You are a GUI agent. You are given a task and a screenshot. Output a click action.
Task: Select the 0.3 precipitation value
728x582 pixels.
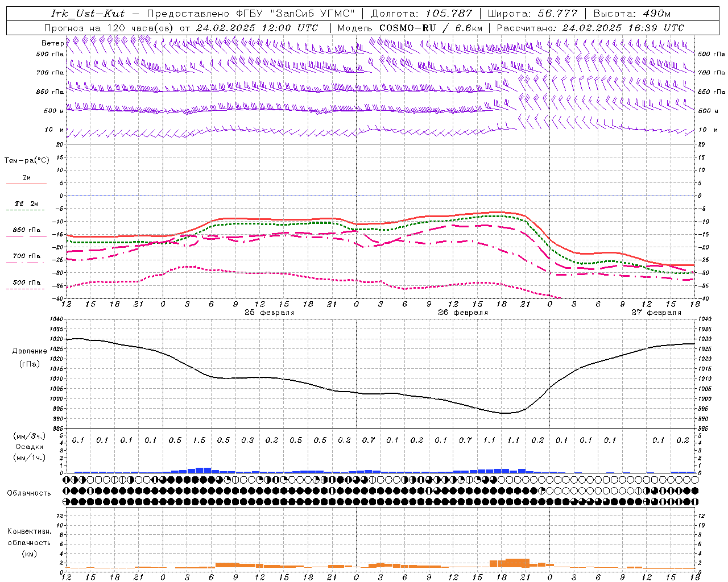point(247,440)
